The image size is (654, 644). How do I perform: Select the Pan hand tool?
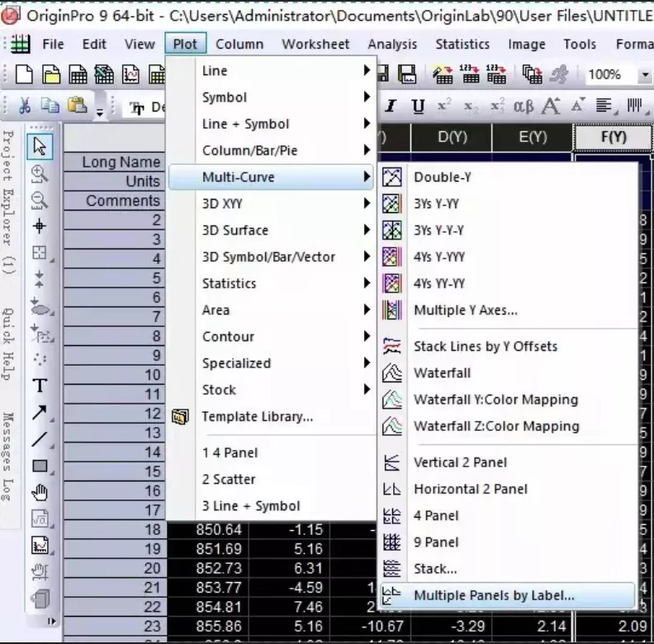[x=40, y=493]
